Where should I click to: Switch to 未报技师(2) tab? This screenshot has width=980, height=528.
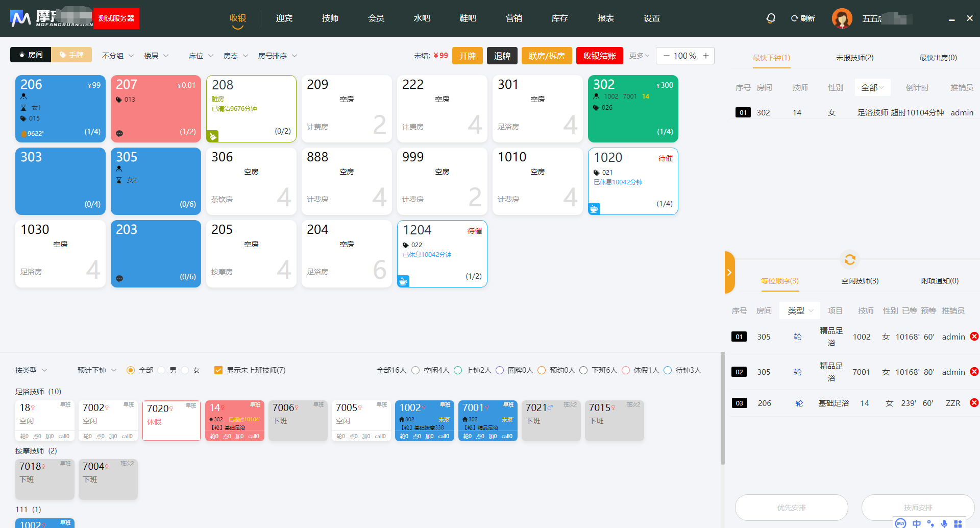pos(854,58)
